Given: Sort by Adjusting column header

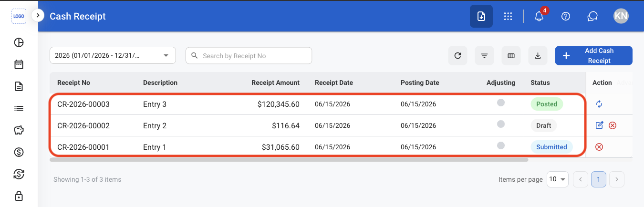Looking at the screenshot, I should click(501, 83).
